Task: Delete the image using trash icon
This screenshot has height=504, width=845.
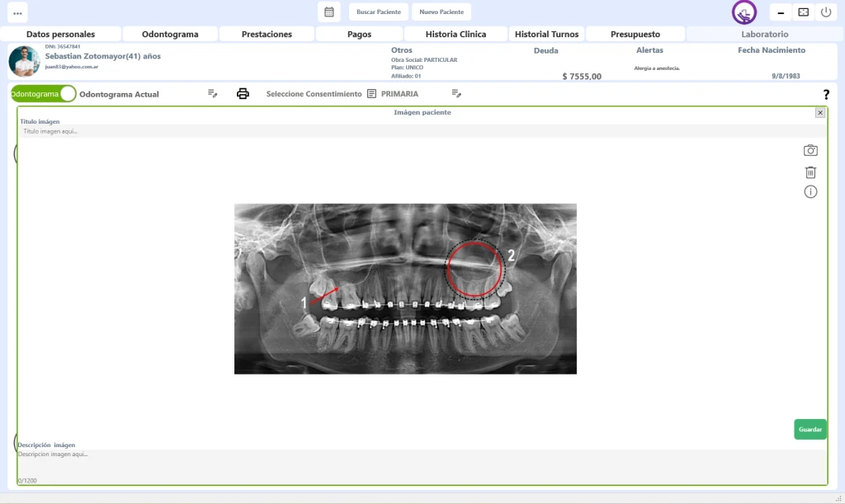Action: coord(810,172)
